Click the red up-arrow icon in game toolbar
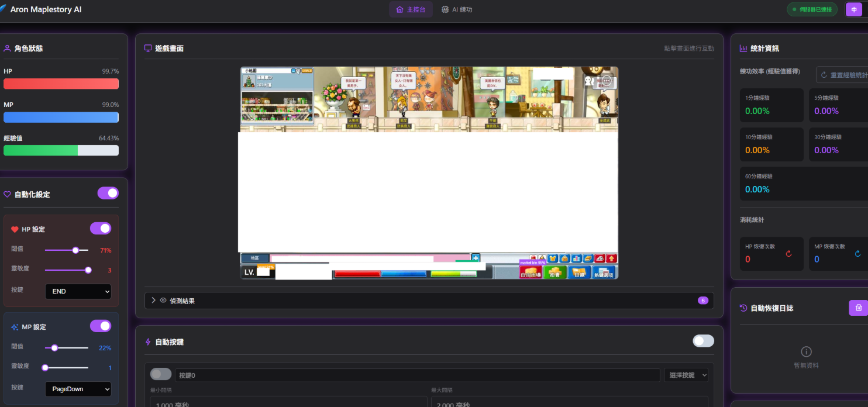Viewport: 868px width, 407px height. [x=611, y=258]
